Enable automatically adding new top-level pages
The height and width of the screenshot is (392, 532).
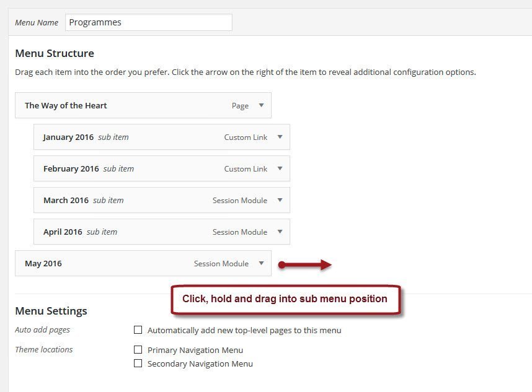[x=138, y=330]
